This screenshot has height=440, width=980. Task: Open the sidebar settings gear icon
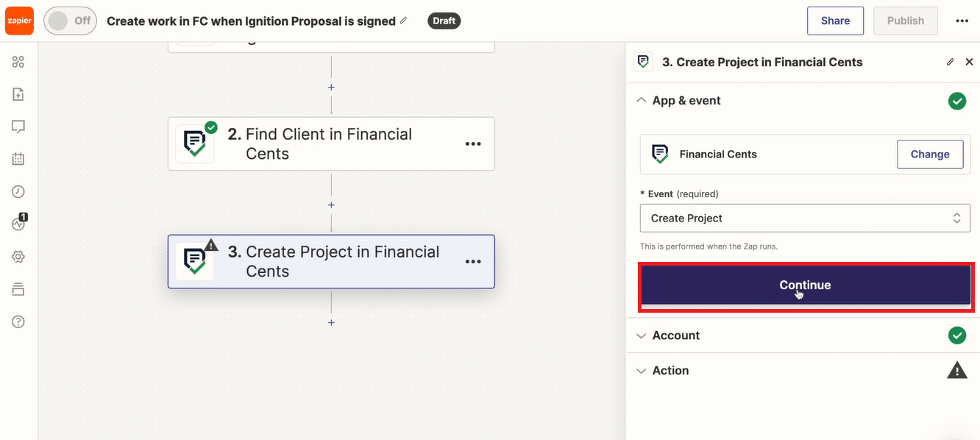[x=18, y=257]
